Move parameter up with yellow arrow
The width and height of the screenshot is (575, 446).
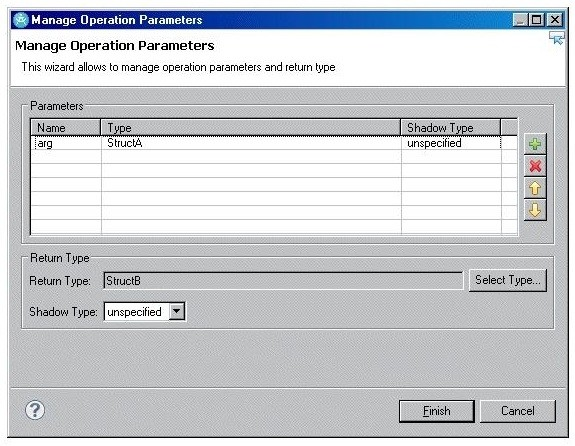click(x=535, y=188)
